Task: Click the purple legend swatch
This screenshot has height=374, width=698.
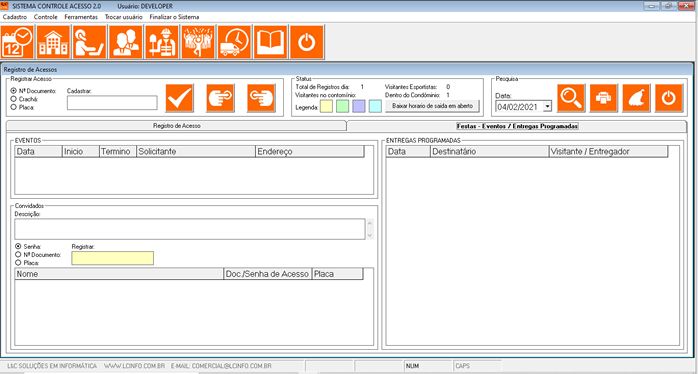Action: point(359,106)
